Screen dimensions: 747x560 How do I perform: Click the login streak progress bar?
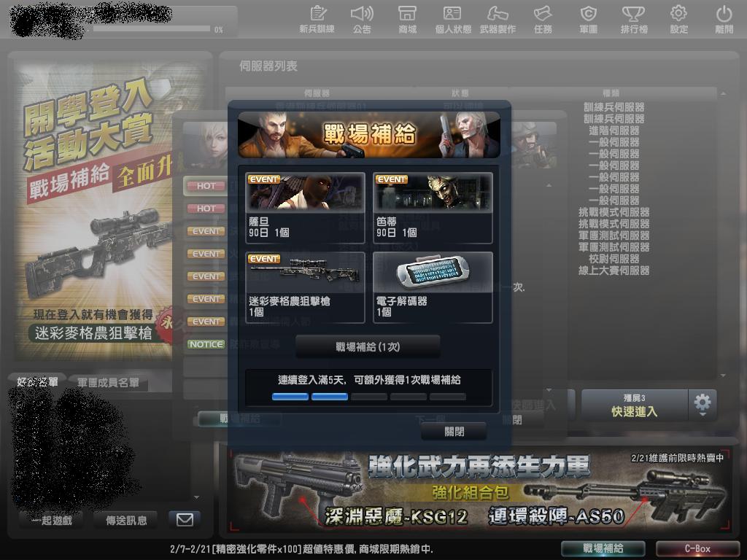tap(368, 397)
